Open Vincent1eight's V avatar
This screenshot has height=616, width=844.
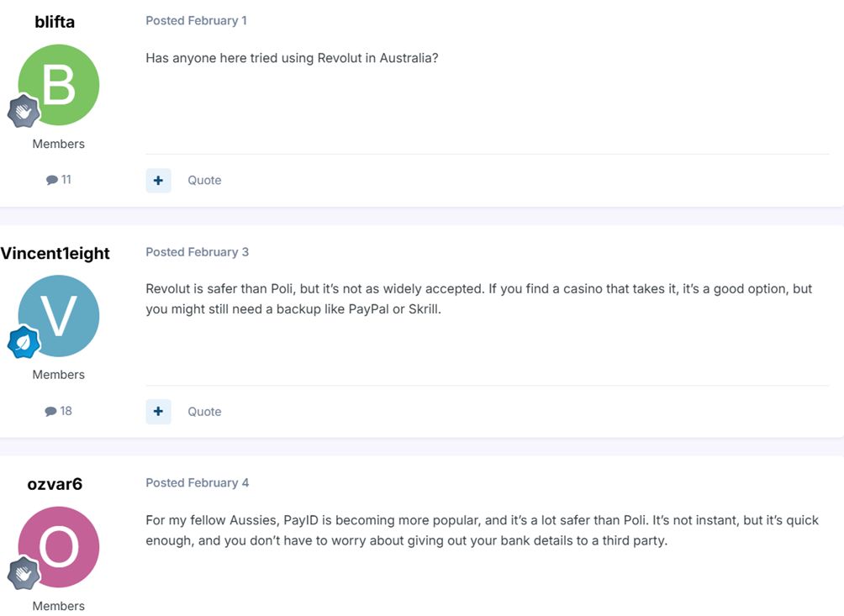(58, 316)
